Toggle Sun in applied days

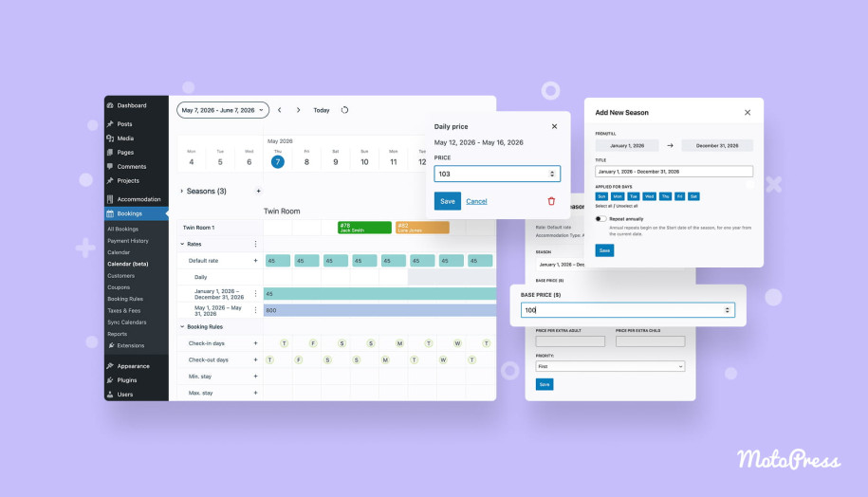pyautogui.click(x=601, y=196)
